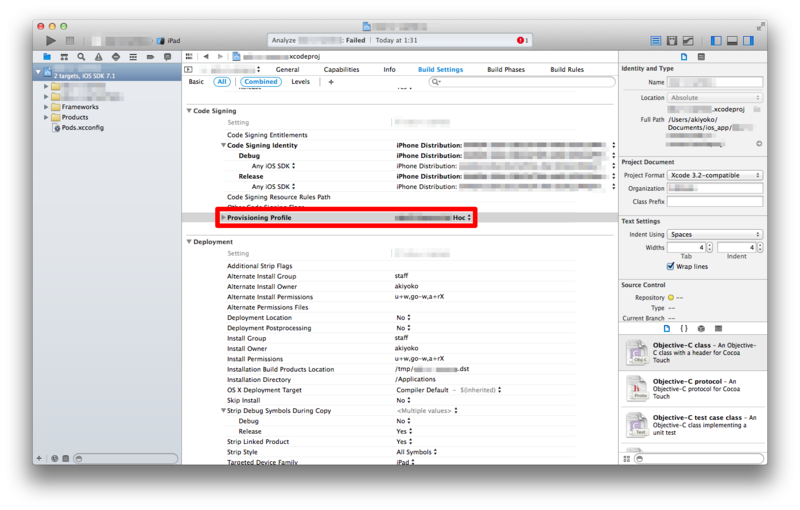Toggle the Navigator pane visibility
Viewport: 800px width, 510px height.
click(716, 40)
